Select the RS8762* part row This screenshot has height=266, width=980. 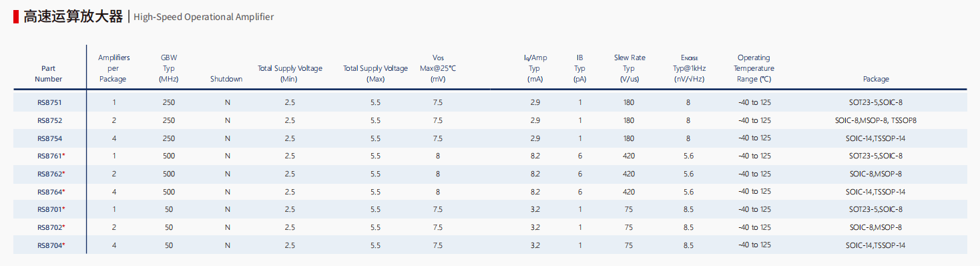point(490,174)
